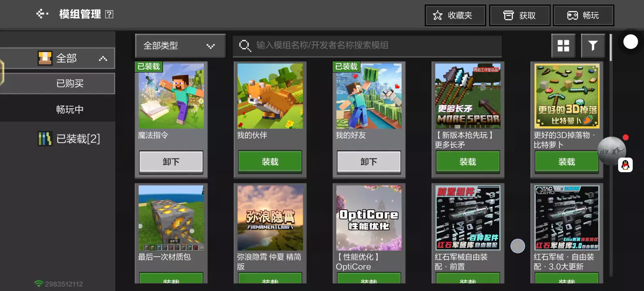Open the 更好的3D掉落 mod thumbnail

coord(567,96)
